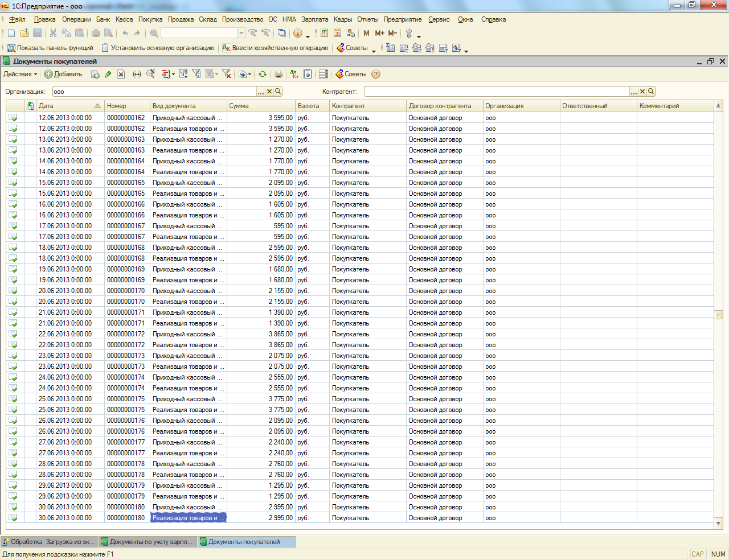Open list settings with the rows icon
Screen dimensions: 729x560
tap(323, 74)
